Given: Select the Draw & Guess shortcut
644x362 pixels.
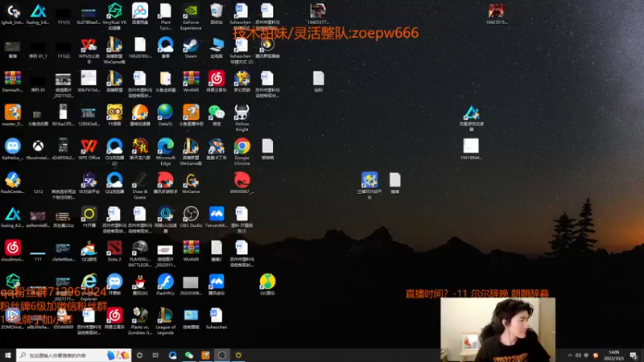Looking at the screenshot, I should pos(140,186).
